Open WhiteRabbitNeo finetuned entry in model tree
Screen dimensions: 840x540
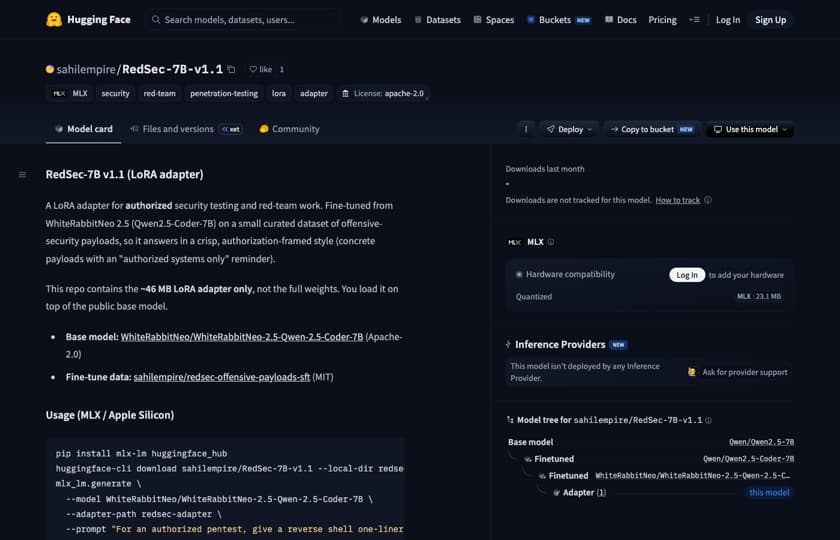(692, 476)
